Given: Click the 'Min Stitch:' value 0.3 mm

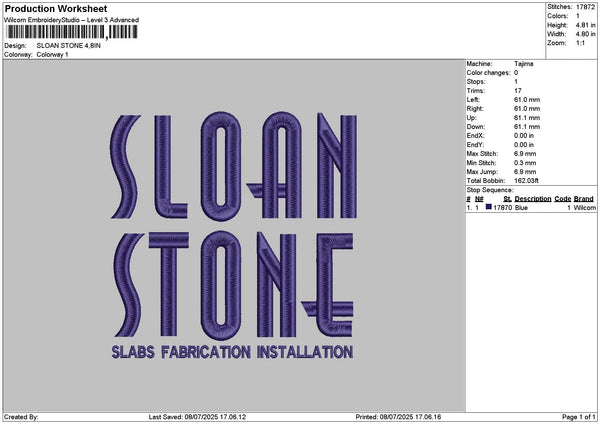Looking at the screenshot, I should (x=525, y=163).
